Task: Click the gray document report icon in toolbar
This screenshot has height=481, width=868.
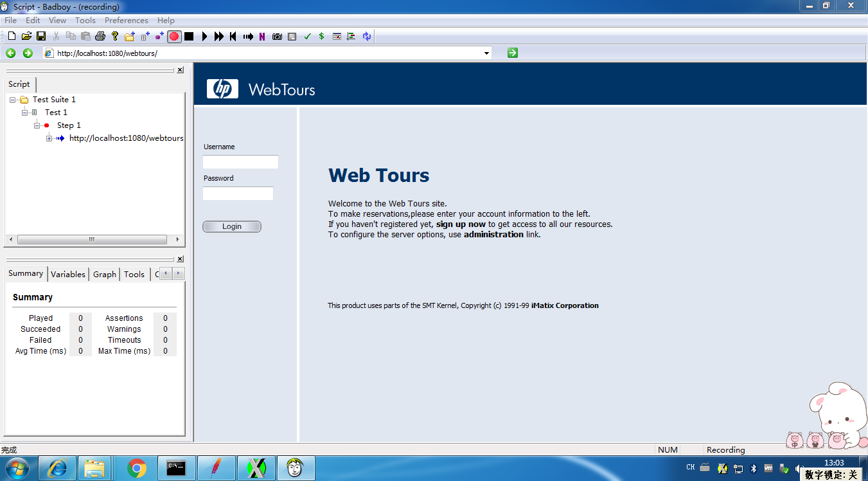Action: 292,37
